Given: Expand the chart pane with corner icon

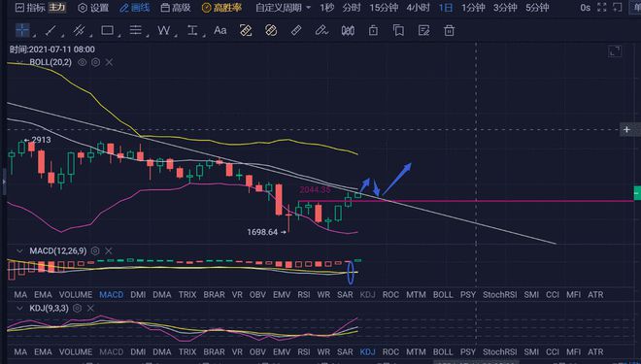Looking at the screenshot, I should 615,51.
